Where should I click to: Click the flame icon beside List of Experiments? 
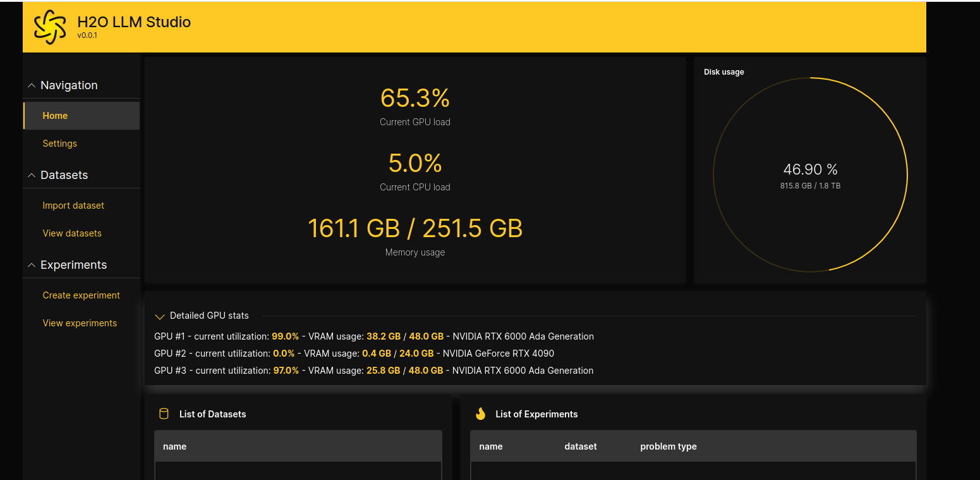480,414
